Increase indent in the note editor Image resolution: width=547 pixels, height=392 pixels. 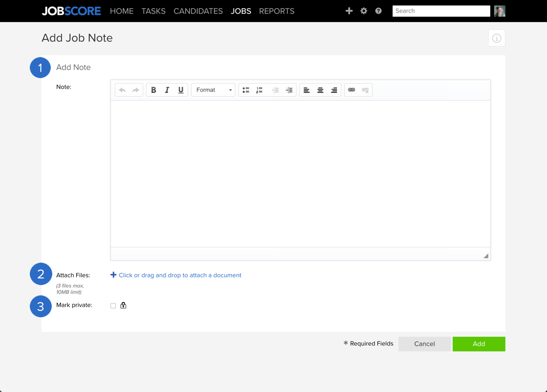(x=289, y=90)
